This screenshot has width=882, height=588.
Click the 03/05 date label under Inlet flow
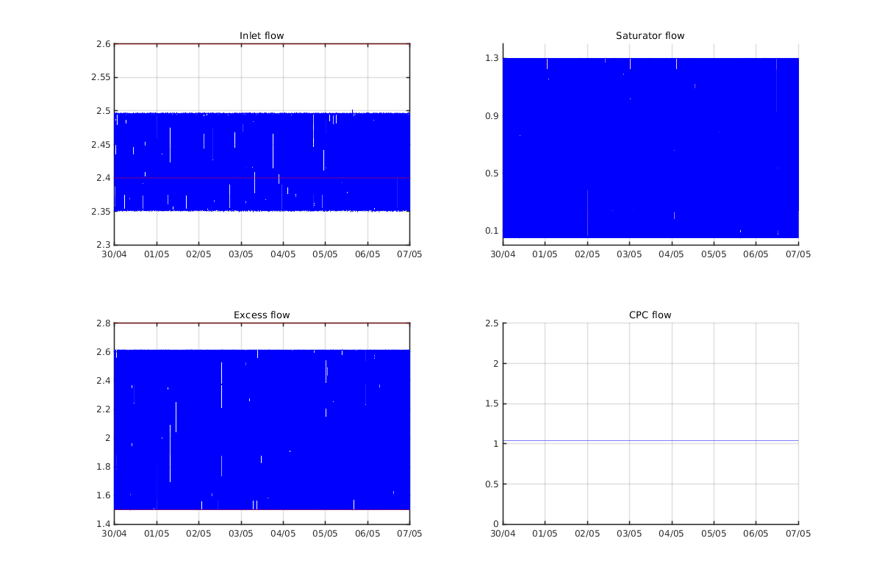tap(241, 254)
